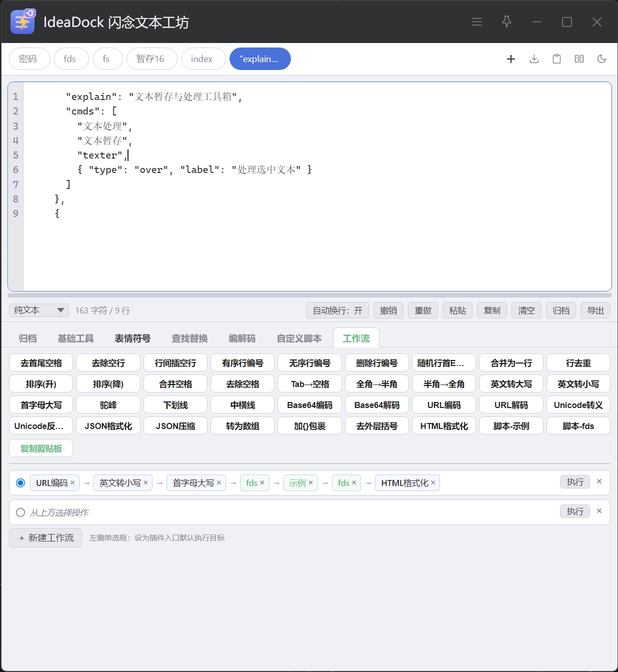Click 执行 on the empty workflow

click(x=575, y=511)
